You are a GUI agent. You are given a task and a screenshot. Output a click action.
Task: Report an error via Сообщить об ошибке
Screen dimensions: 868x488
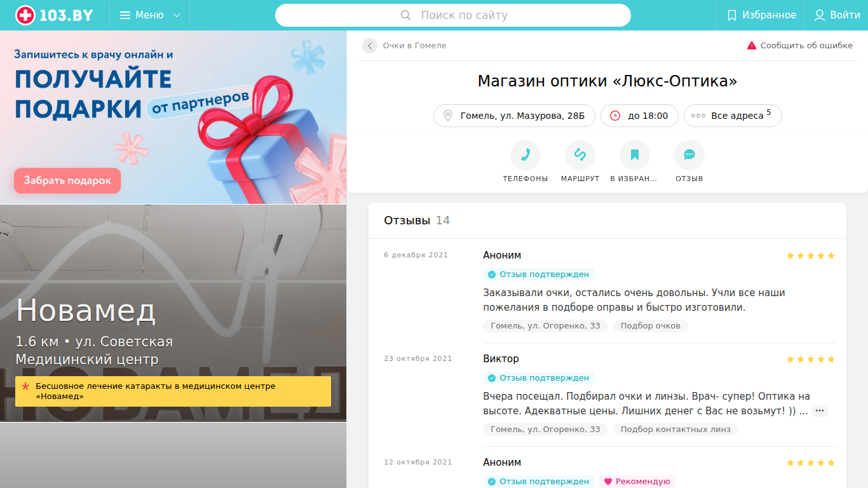click(799, 46)
